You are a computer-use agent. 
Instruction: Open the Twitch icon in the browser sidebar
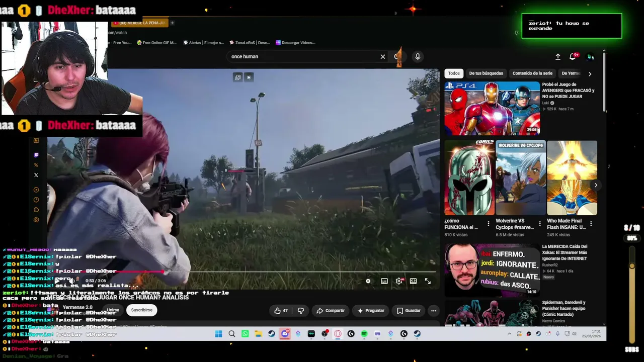[36, 155]
